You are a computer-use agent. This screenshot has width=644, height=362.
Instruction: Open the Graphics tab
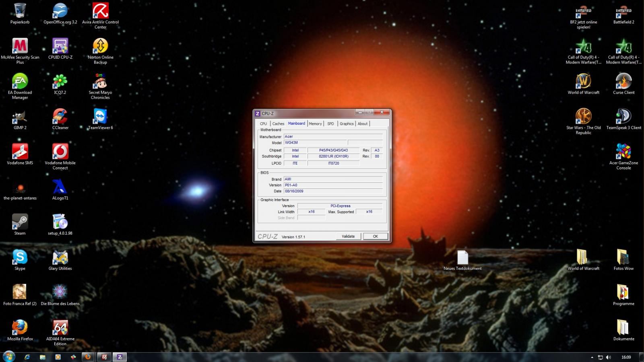point(347,124)
